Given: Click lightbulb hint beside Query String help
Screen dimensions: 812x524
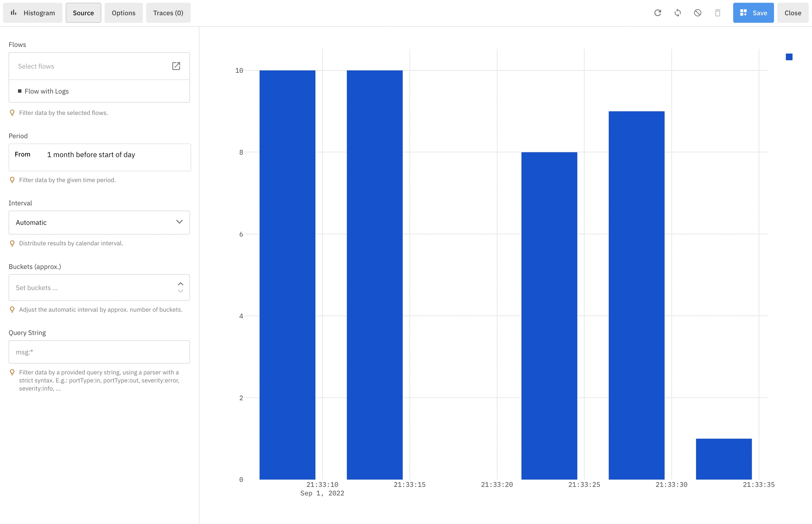Looking at the screenshot, I should click(x=12, y=372).
